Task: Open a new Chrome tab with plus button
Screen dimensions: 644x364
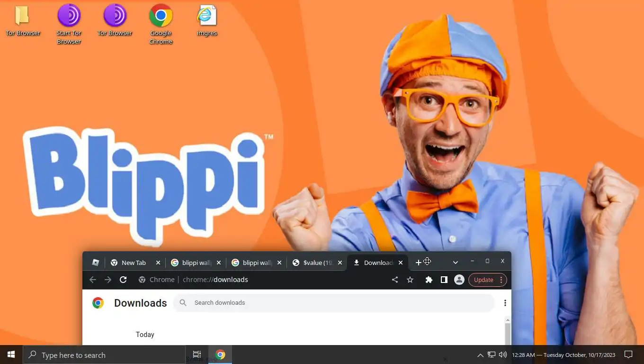Action: coord(418,263)
